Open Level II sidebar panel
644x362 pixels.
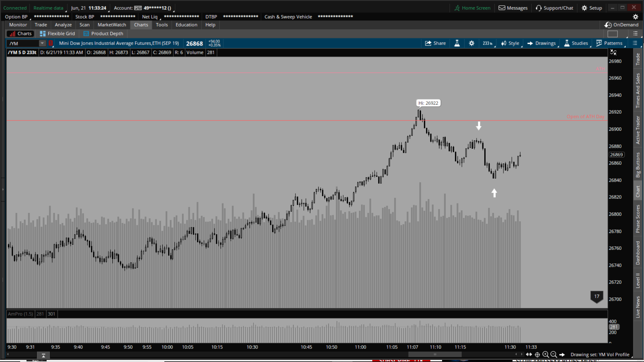[638, 281]
